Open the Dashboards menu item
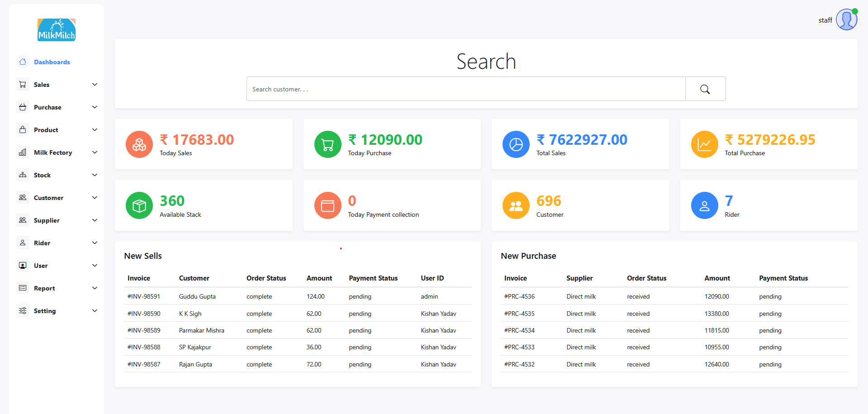 pos(52,62)
